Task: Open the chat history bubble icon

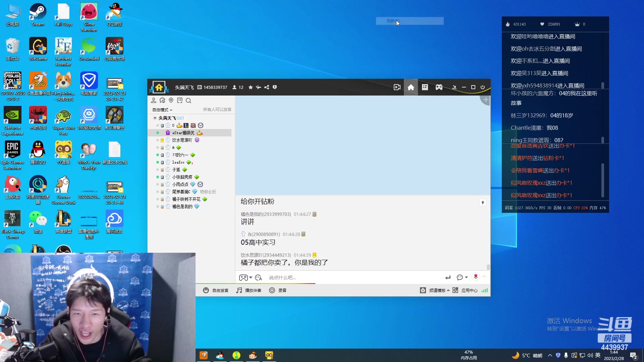Action: 162,100
